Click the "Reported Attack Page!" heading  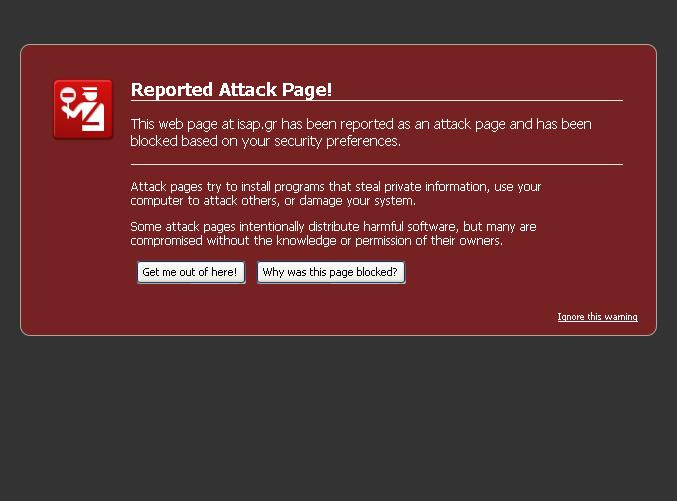(x=231, y=90)
